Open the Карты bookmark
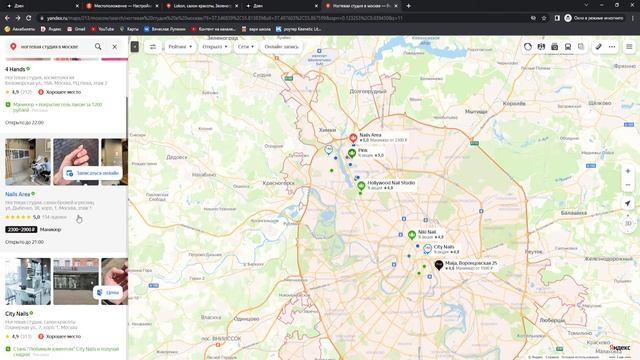The height and width of the screenshot is (360, 640). pyautogui.click(x=129, y=29)
